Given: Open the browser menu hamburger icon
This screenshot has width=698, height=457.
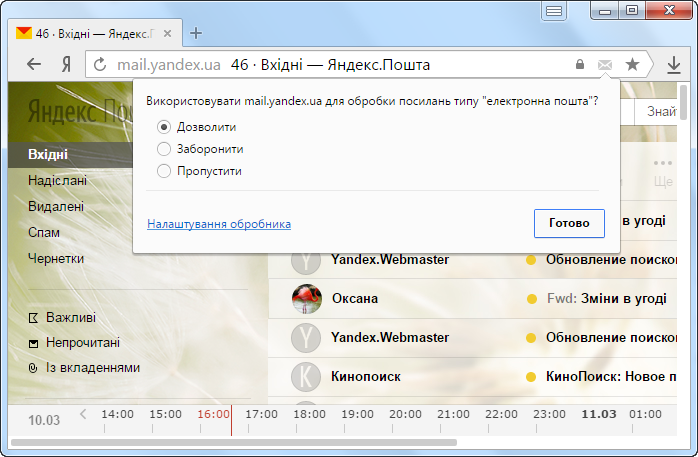Looking at the screenshot, I should [x=554, y=11].
